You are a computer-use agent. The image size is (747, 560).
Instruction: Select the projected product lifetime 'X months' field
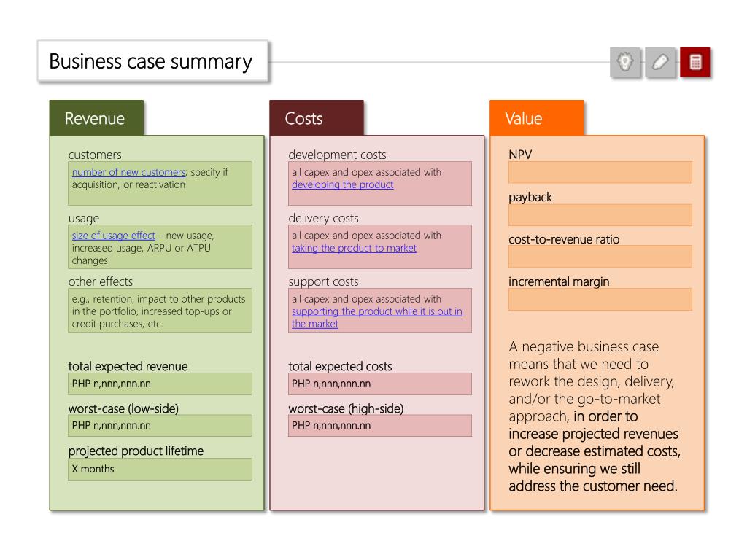click(x=160, y=469)
